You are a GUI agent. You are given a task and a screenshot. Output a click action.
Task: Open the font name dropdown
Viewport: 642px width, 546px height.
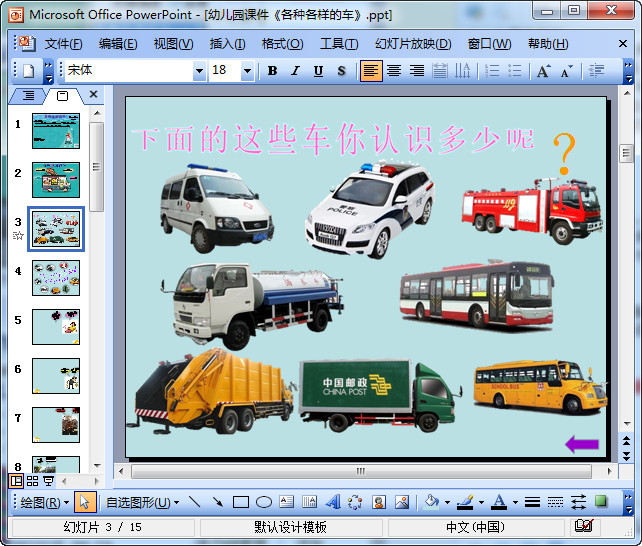199,71
